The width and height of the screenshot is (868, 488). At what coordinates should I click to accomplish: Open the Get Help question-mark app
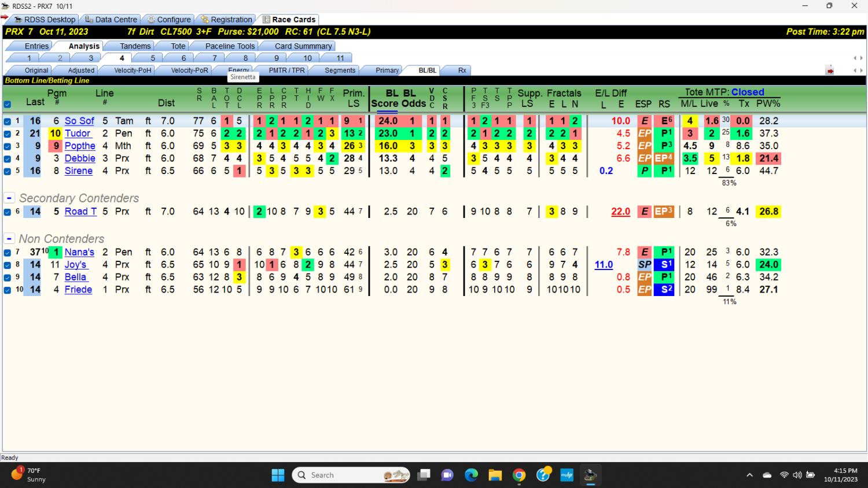click(x=543, y=475)
